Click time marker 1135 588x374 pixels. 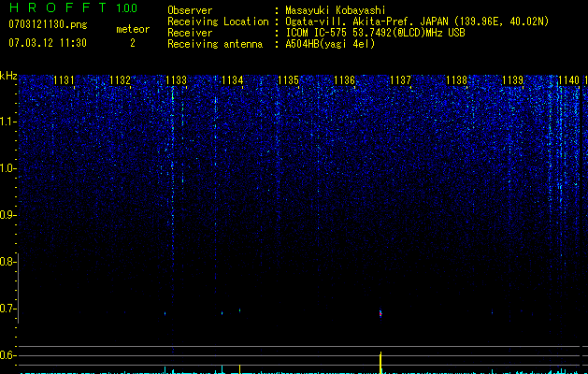click(288, 79)
